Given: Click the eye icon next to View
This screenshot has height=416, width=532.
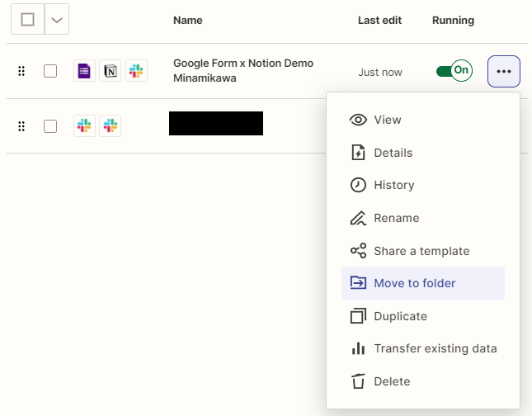Looking at the screenshot, I should pyautogui.click(x=358, y=120).
